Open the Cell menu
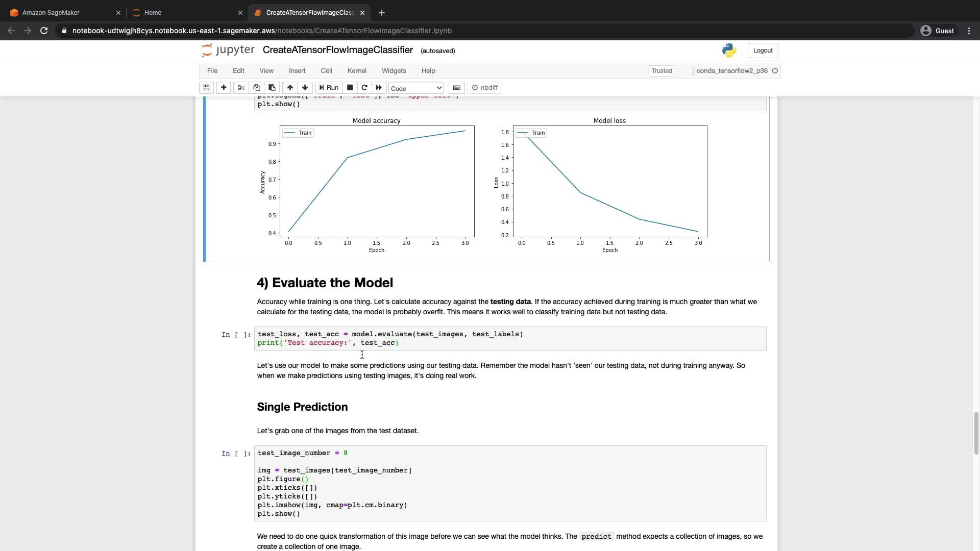This screenshot has height=551, width=980. point(326,71)
